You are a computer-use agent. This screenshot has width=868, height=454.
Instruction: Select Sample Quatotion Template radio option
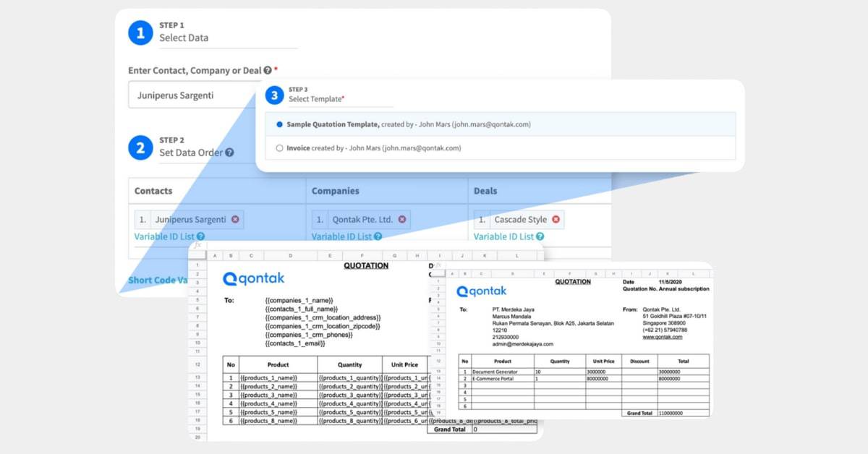tap(280, 124)
